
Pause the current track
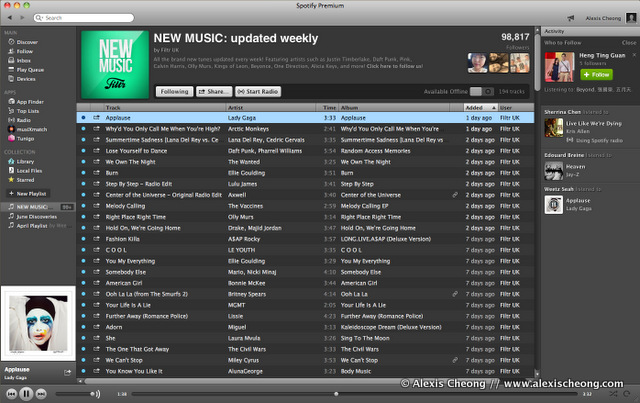(26, 394)
